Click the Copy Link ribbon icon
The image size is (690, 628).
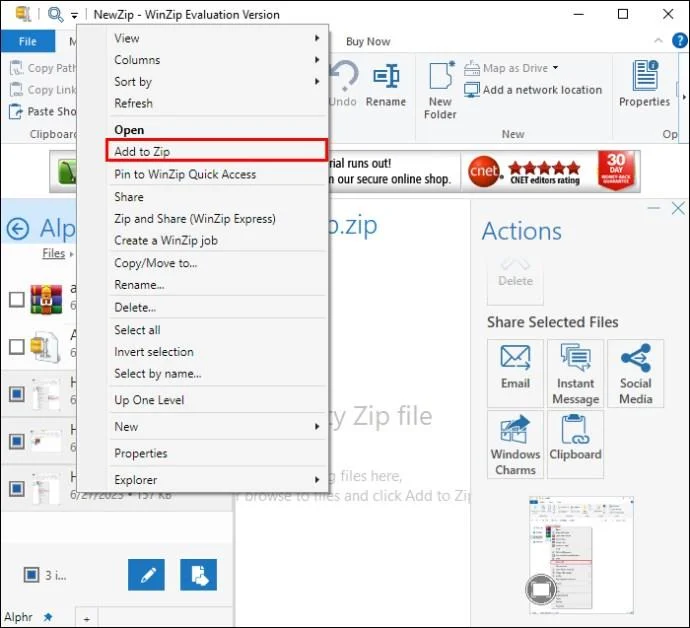[x=16, y=89]
